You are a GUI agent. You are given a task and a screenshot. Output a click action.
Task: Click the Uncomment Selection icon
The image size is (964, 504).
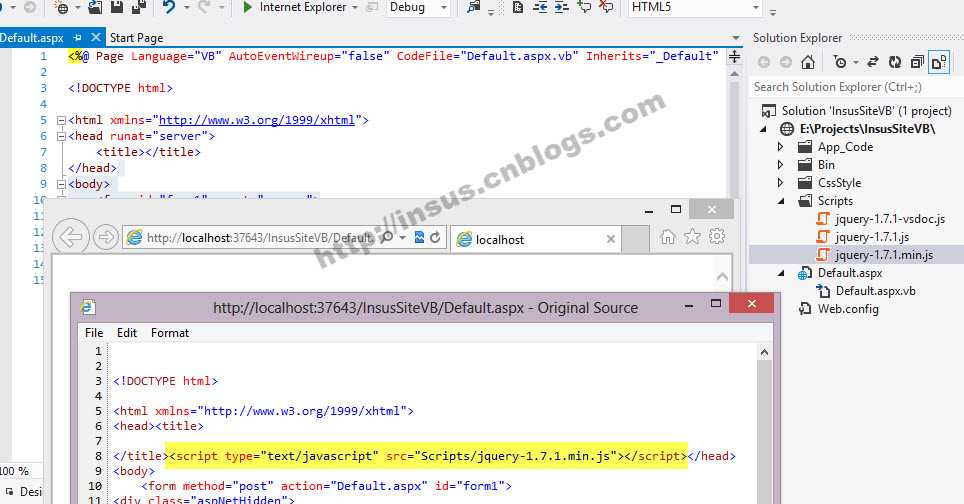pos(606,7)
